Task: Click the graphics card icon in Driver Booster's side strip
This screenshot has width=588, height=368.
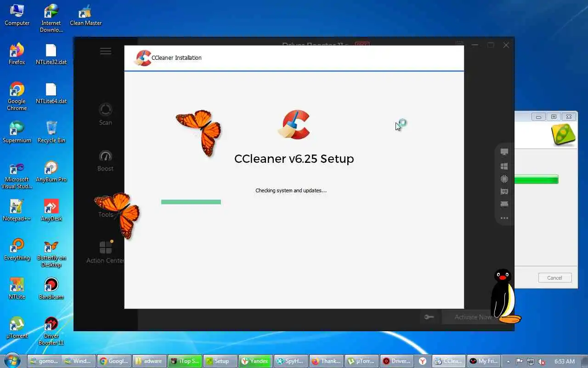Action: tap(504, 191)
